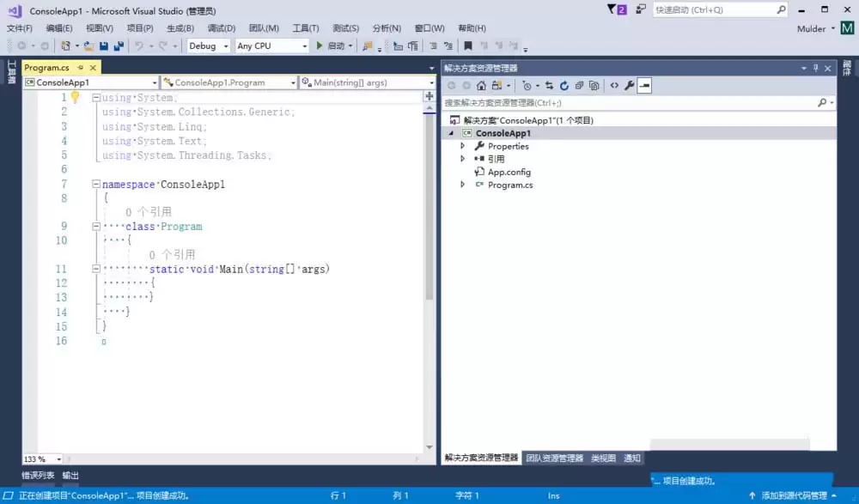Click the Undo icon in the toolbar
The height and width of the screenshot is (504, 859).
[137, 46]
